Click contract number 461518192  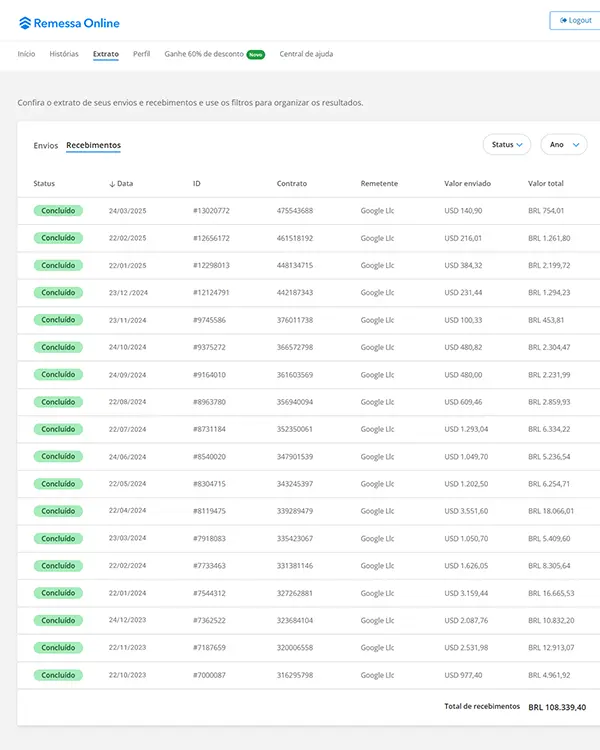click(295, 238)
